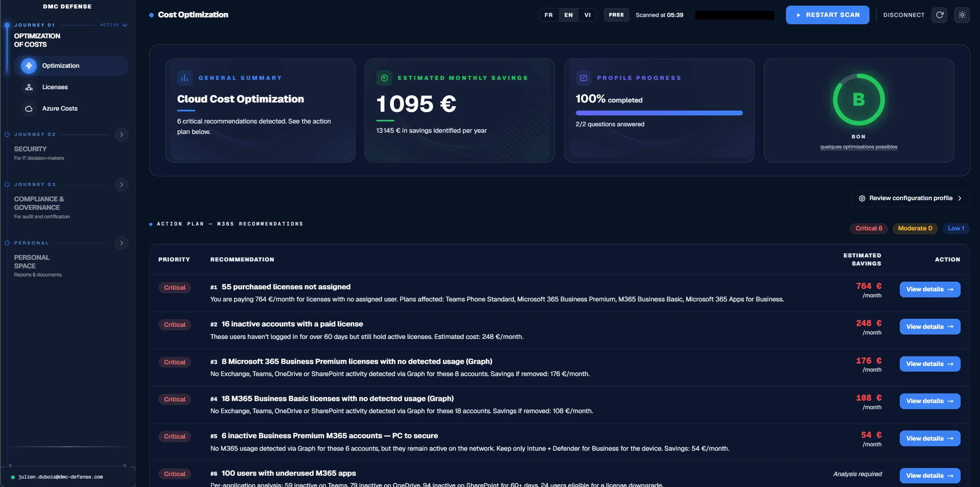Switch language to VI
The width and height of the screenshot is (980, 487).
click(588, 15)
